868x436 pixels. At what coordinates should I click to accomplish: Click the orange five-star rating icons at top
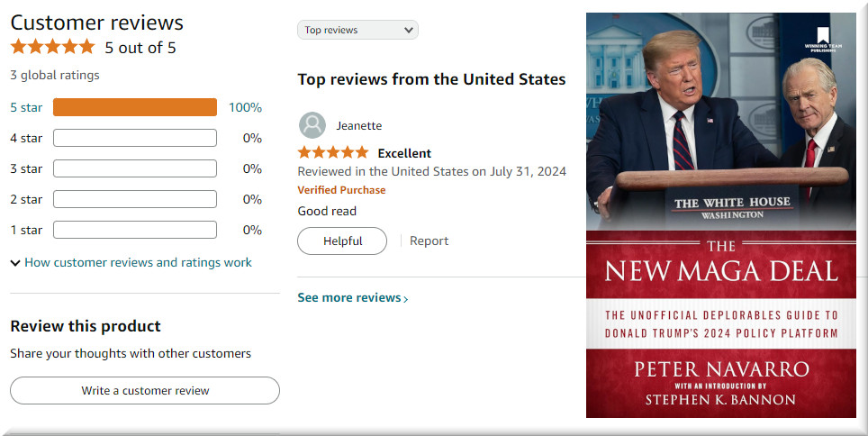point(52,47)
